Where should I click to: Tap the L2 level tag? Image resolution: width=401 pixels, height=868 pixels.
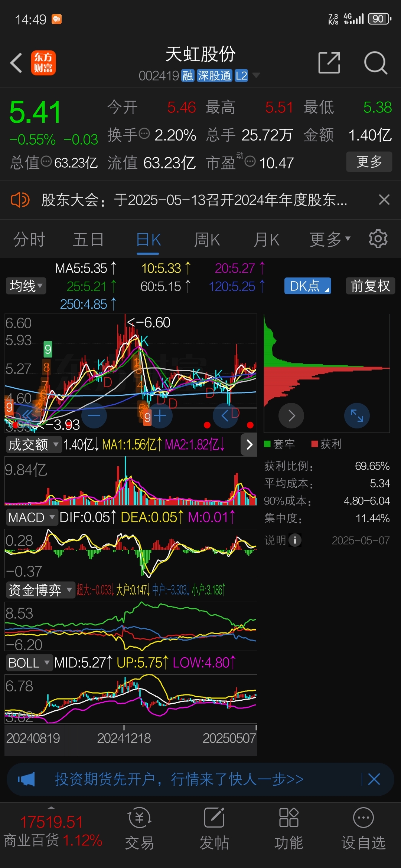(x=241, y=76)
